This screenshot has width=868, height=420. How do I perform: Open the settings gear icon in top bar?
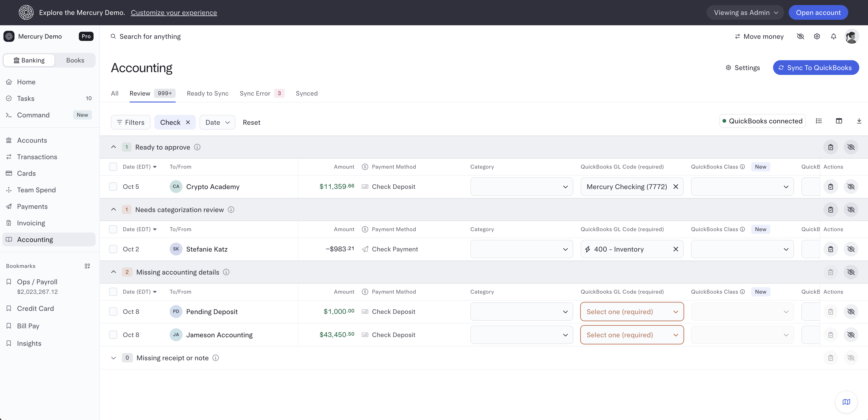817,36
